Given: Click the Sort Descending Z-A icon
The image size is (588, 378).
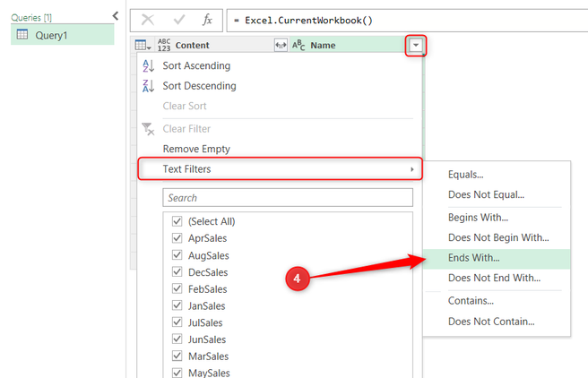Looking at the screenshot, I should [148, 86].
